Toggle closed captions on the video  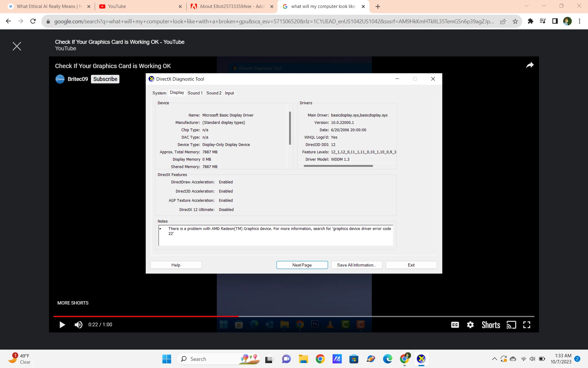455,325
